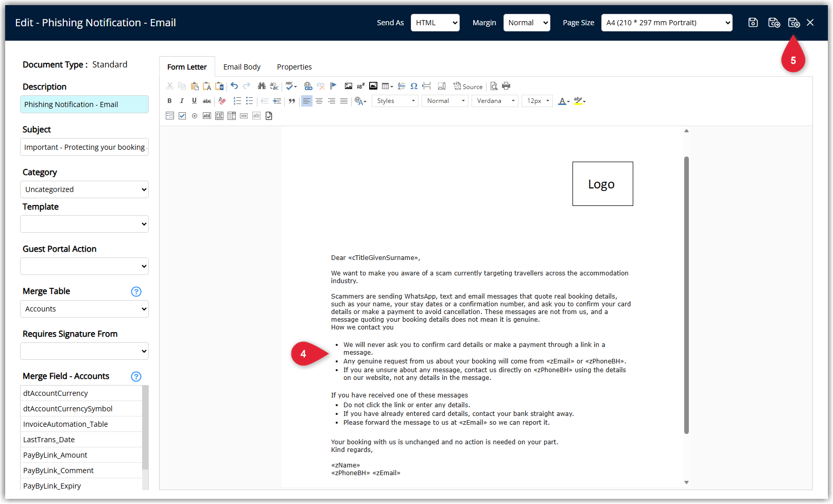Switch to the Properties tab
This screenshot has height=504, width=833.
pyautogui.click(x=294, y=67)
